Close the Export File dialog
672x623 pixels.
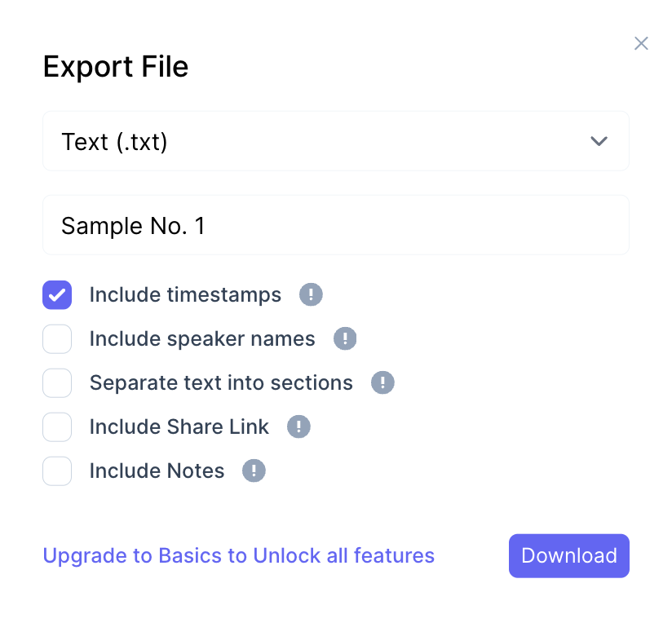click(x=641, y=44)
